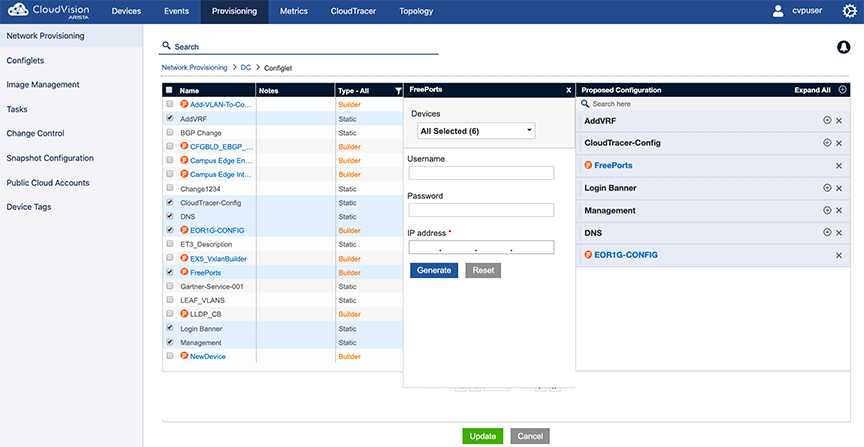The width and height of the screenshot is (864, 447).
Task: Click builder icon next to Campus Edge En
Action: pyautogui.click(x=185, y=160)
